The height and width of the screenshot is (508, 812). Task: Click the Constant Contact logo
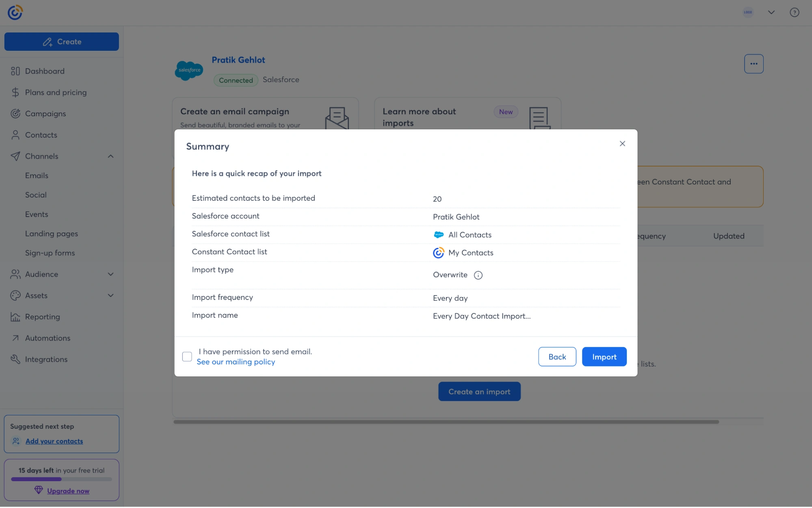(x=15, y=12)
